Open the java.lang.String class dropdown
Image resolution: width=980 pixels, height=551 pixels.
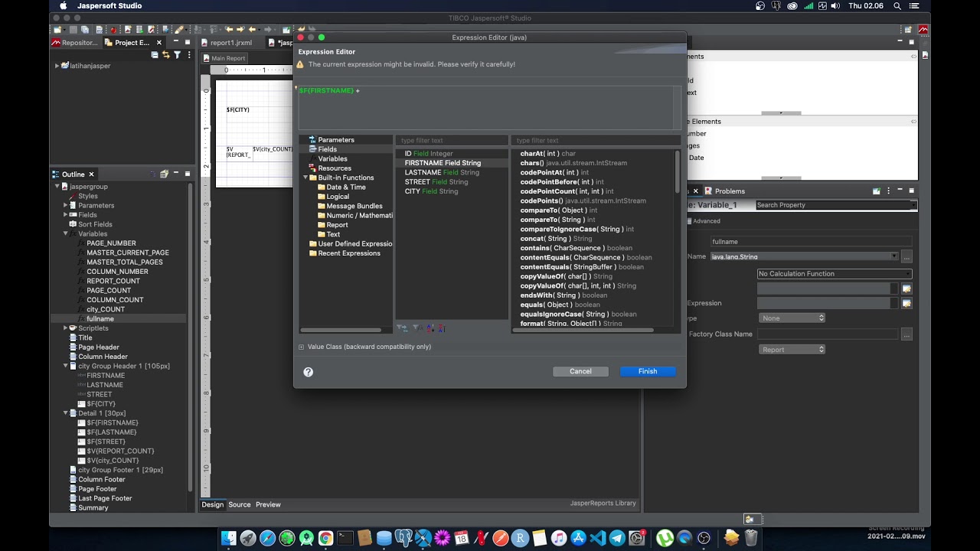894,257
